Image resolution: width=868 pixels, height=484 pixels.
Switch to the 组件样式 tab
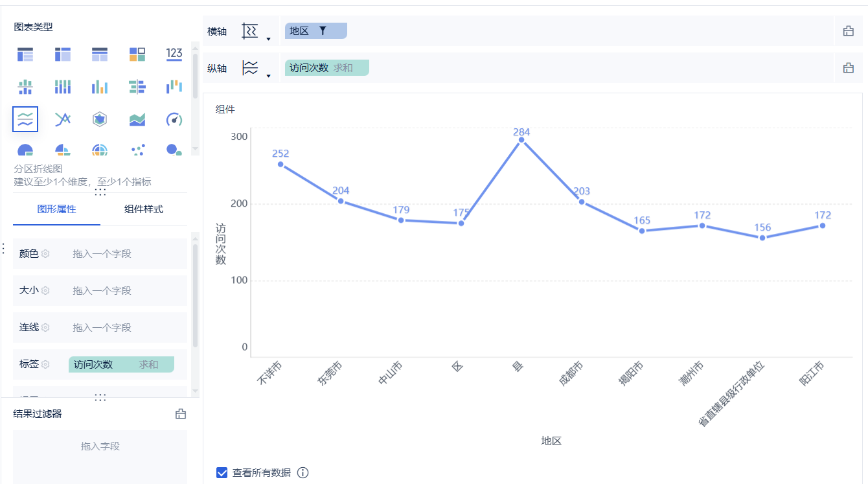click(143, 209)
